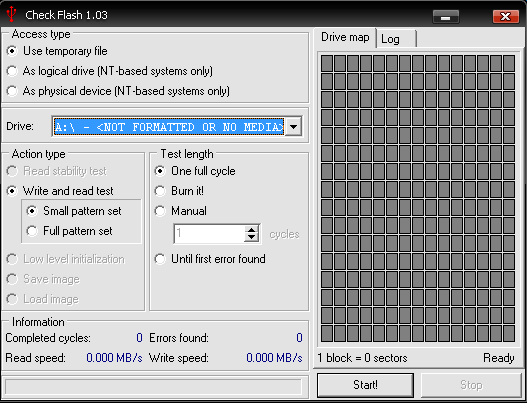Screen dimensions: 527x403
Task: Click the A:\ drive selection field
Action: tap(169, 127)
